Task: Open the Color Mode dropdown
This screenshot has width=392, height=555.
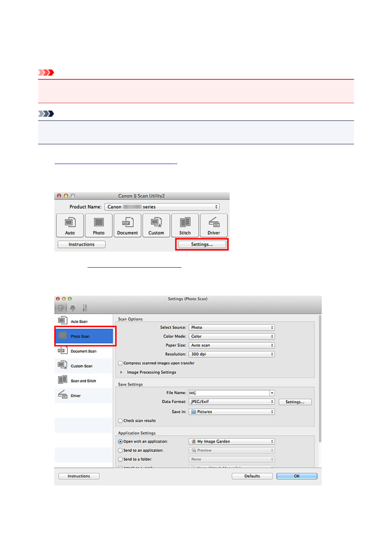Action: pos(232,336)
